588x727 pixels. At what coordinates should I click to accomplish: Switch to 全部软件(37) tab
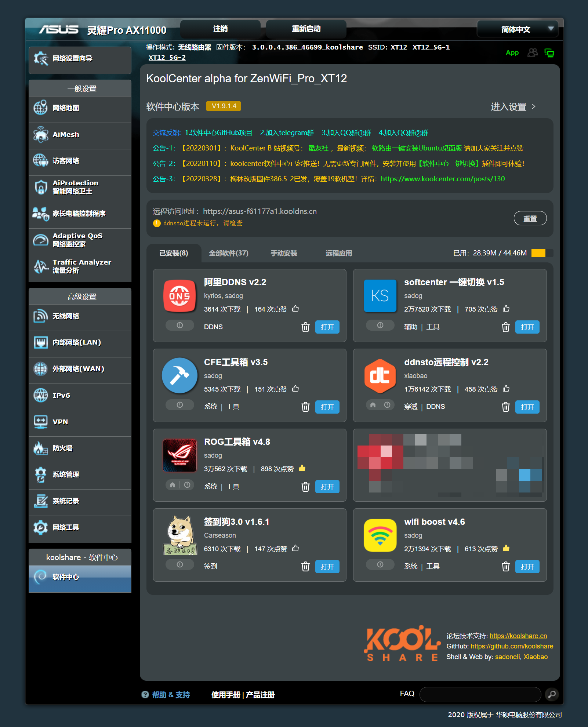click(x=228, y=253)
